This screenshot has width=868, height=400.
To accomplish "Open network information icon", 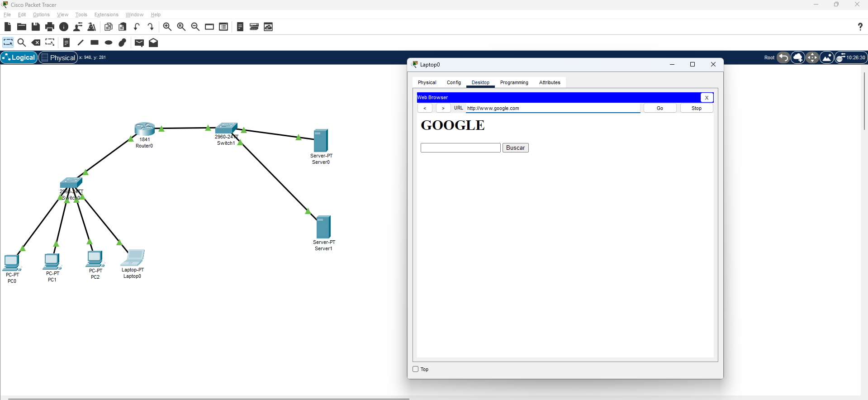I will point(64,27).
